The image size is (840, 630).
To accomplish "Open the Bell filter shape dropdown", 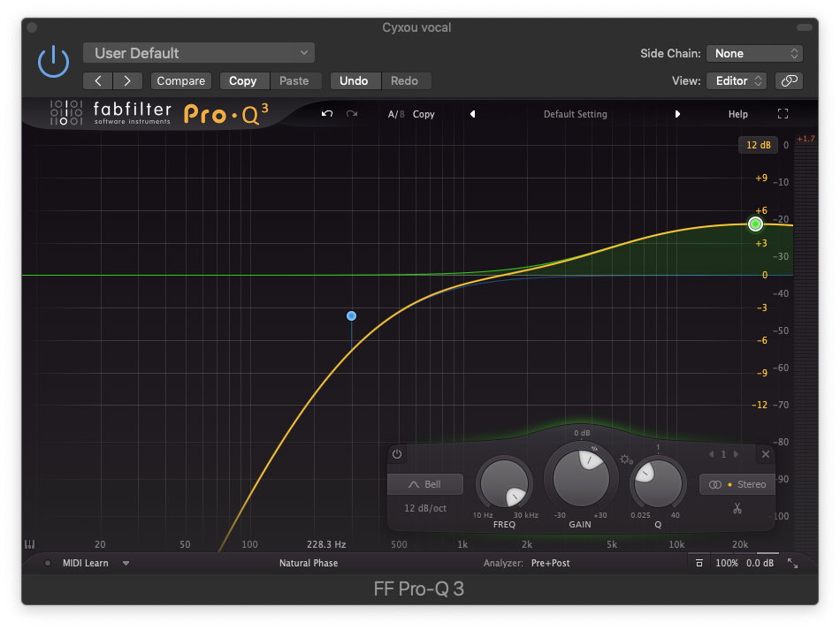I will pyautogui.click(x=425, y=484).
